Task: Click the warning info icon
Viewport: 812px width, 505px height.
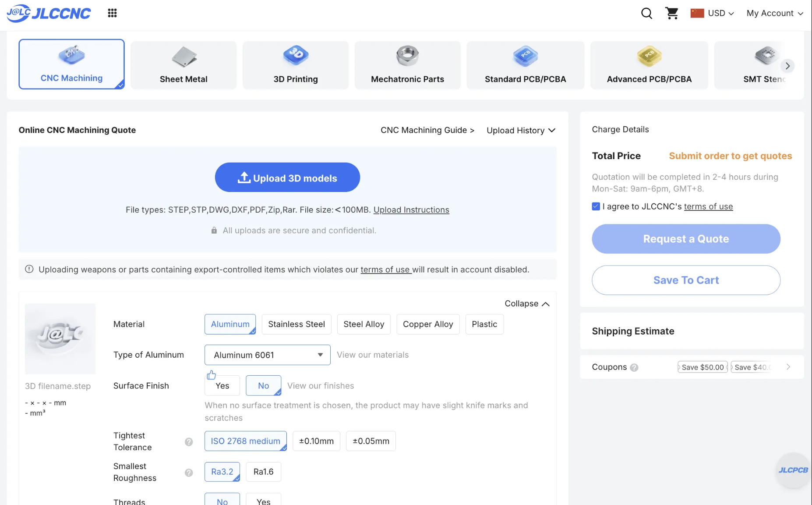Action: coord(29,269)
